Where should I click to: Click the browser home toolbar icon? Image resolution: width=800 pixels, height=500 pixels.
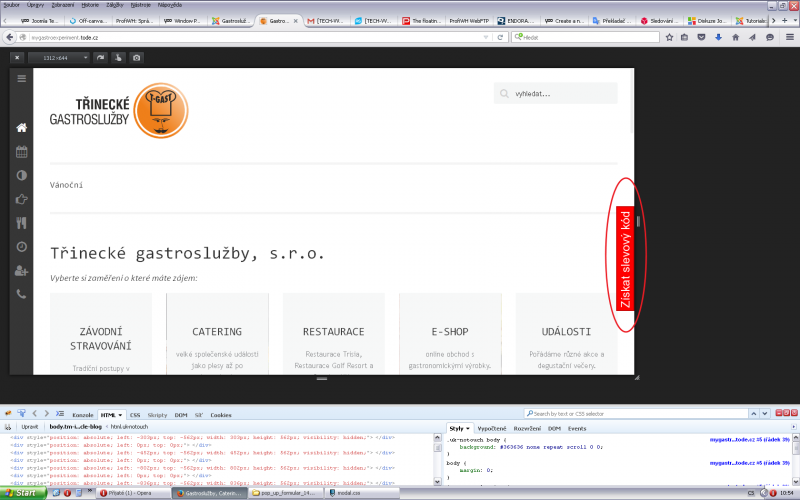(x=735, y=37)
